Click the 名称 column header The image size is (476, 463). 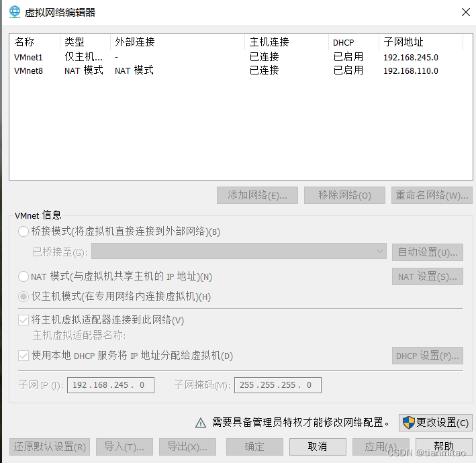pos(34,42)
